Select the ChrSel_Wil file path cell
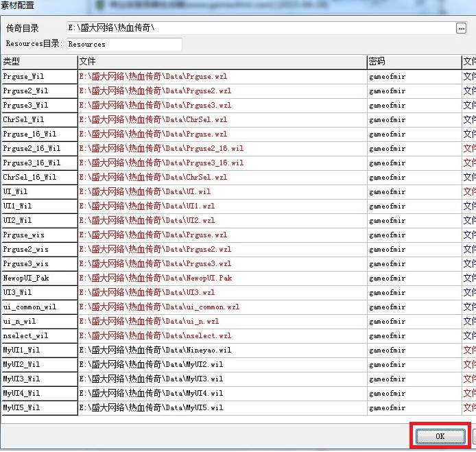Screen dimensions: 476x452 point(222,119)
